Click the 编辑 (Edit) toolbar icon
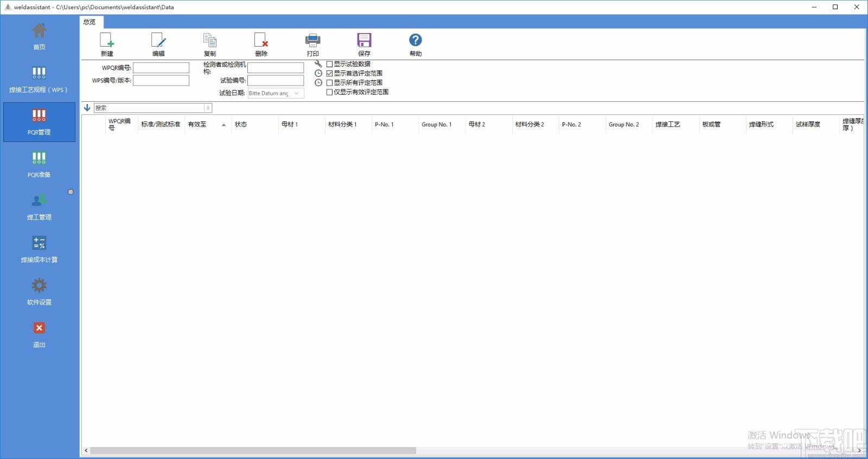The width and height of the screenshot is (868, 459). tap(158, 41)
